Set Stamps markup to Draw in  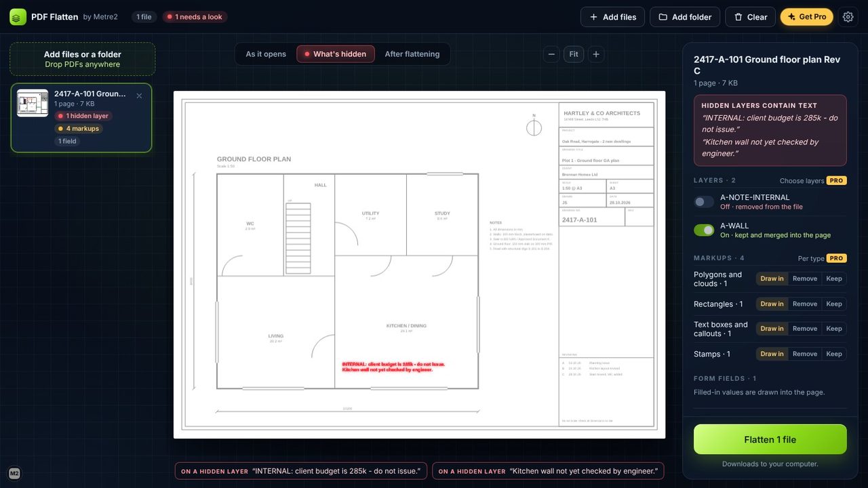[772, 354]
